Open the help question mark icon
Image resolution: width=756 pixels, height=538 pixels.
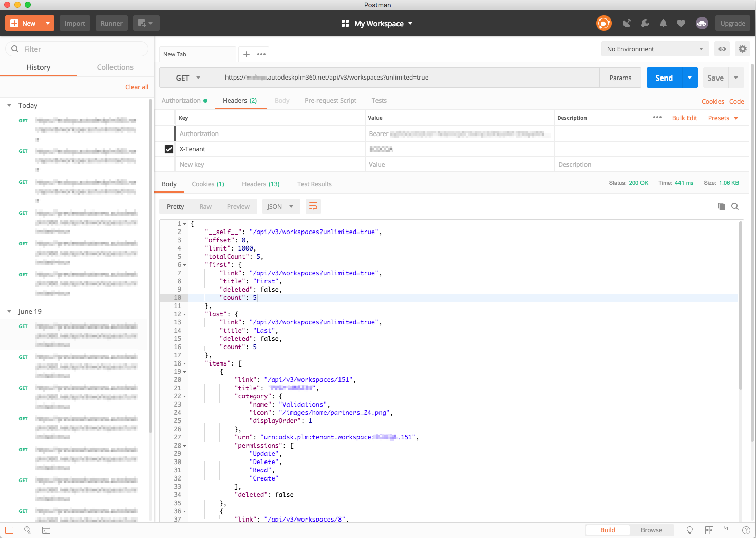point(746,530)
